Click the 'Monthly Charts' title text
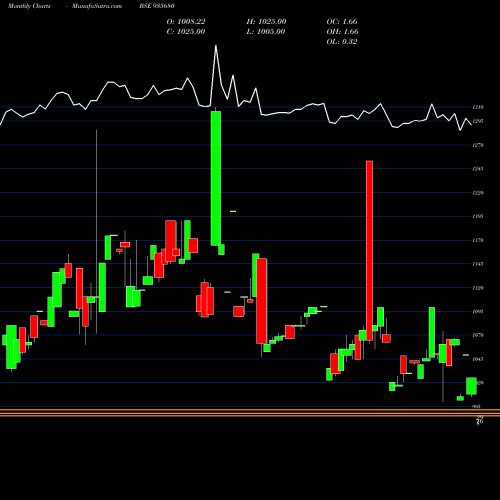 [x=29, y=6]
